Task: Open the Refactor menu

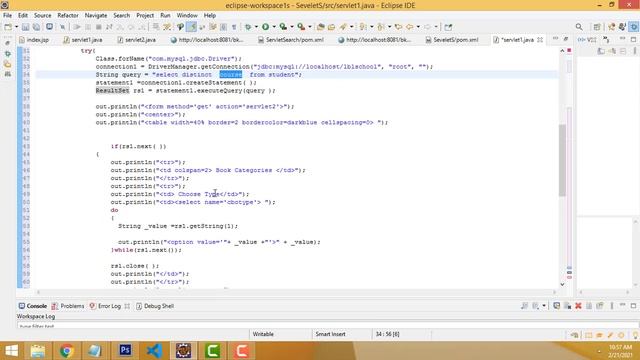Action: [68, 16]
